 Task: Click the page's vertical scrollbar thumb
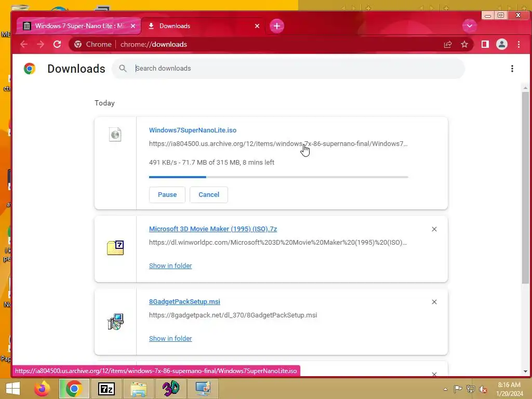point(525,187)
